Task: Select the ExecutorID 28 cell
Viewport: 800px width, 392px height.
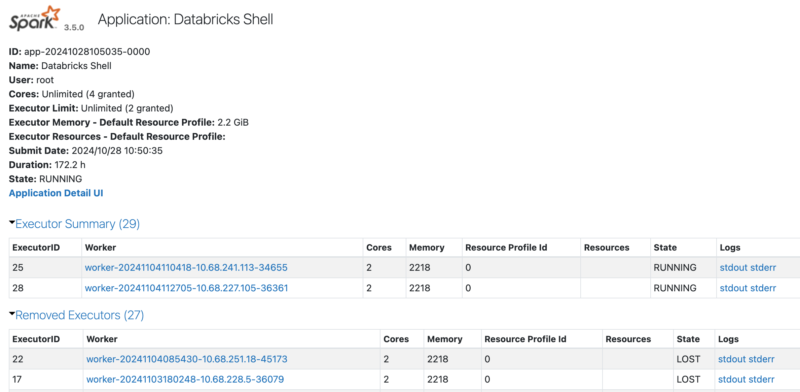Action: pos(45,288)
